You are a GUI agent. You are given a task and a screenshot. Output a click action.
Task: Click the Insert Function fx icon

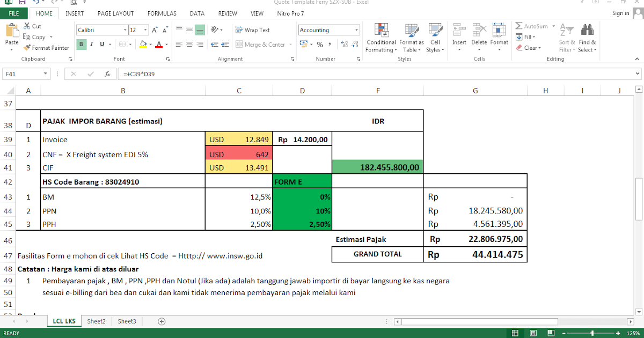107,74
